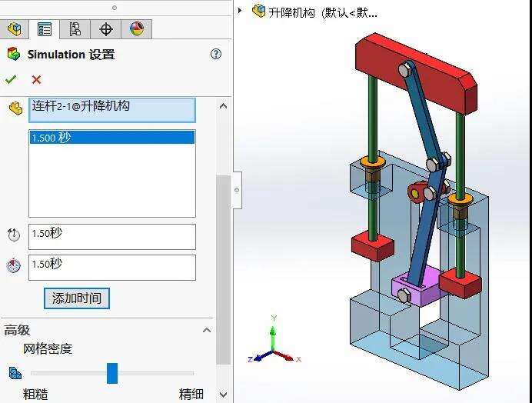
Task: Collapse the 高级 section
Action: pyautogui.click(x=207, y=330)
